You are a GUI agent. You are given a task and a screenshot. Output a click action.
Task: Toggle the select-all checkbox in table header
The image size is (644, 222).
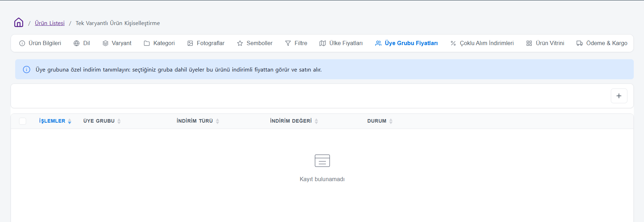pyautogui.click(x=23, y=121)
